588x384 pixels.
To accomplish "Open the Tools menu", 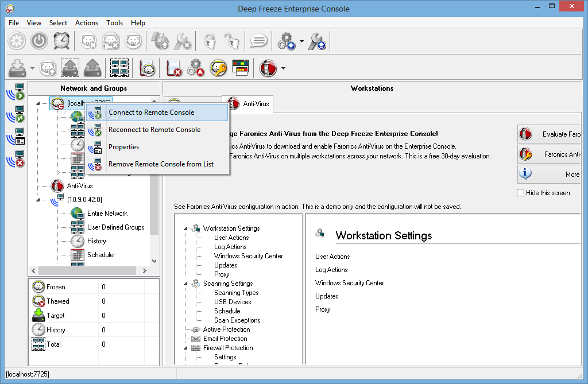I will point(114,23).
